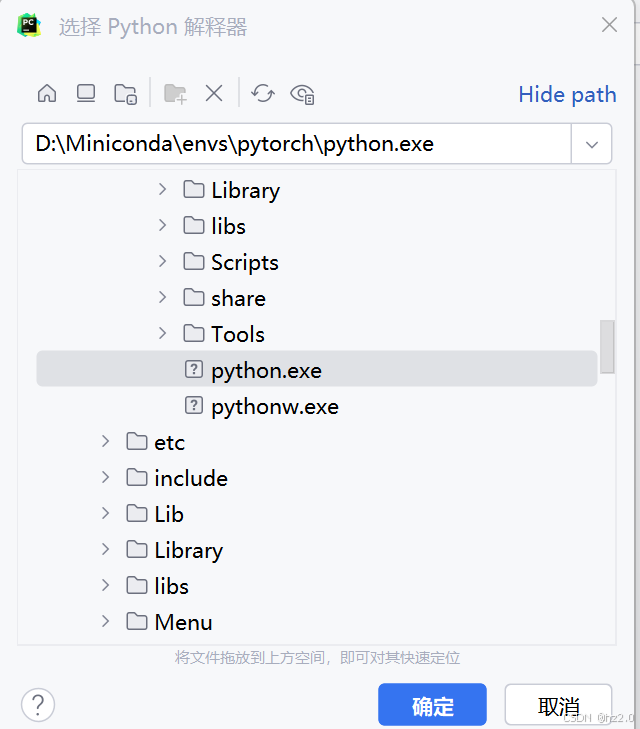
Task: Close the interpreter dialog window
Action: tap(609, 25)
